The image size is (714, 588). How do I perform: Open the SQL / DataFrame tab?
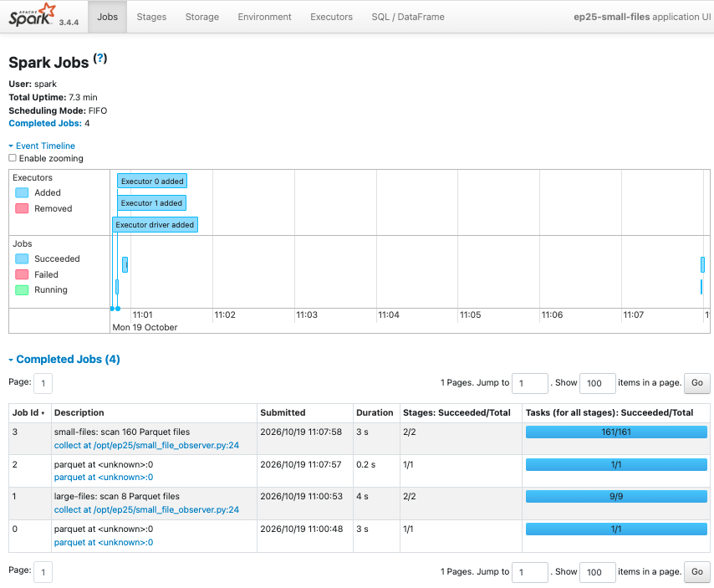click(408, 17)
